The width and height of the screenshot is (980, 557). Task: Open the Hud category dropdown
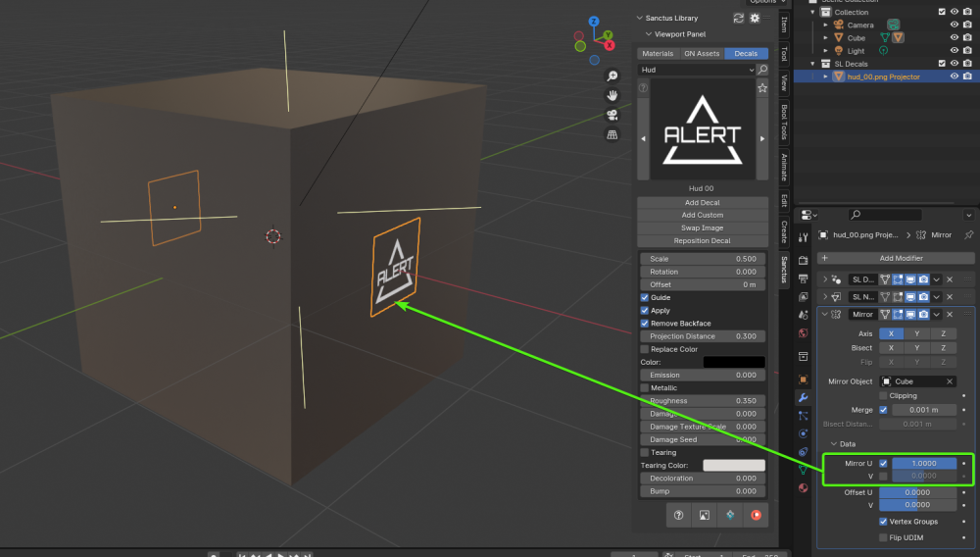[x=696, y=70]
